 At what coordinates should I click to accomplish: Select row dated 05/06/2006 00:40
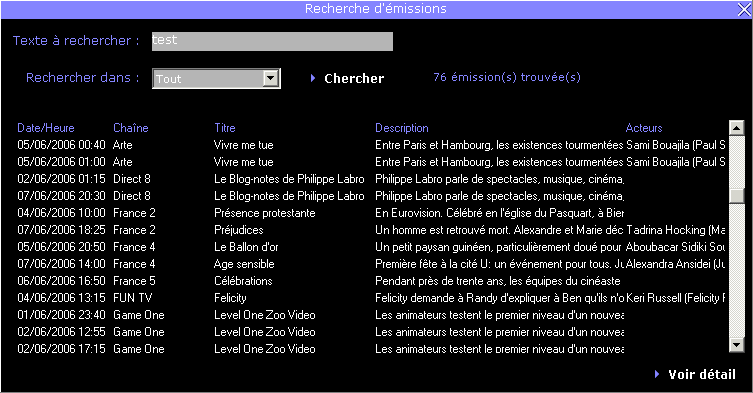click(371, 145)
